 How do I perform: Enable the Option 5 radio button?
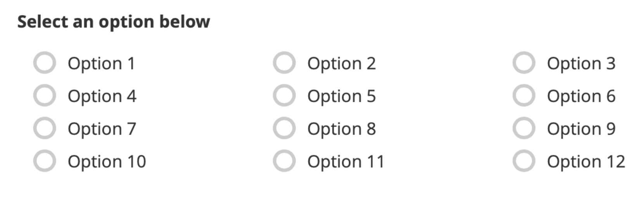click(x=284, y=96)
